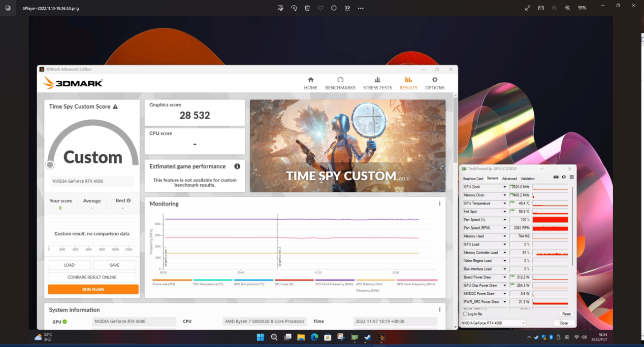Click the Estimated game performance info icon
The height and width of the screenshot is (347, 644).
pyautogui.click(x=237, y=166)
